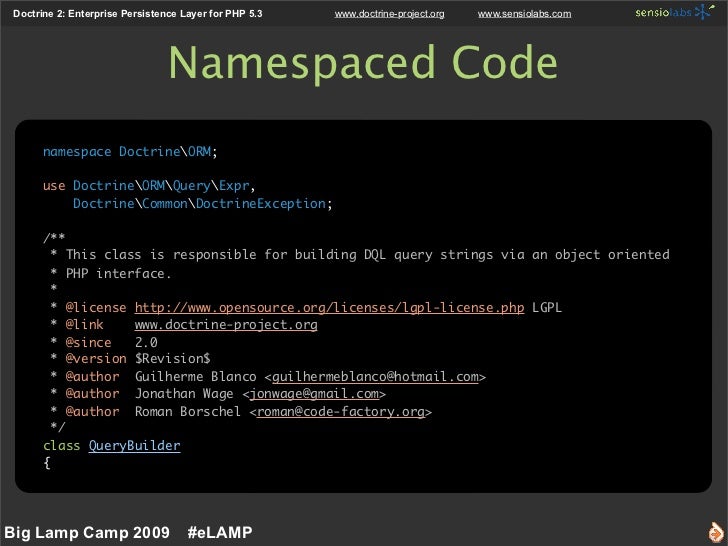Click the 'Doctrine\ORM\Query\Expr' use statement
This screenshot has width=728, height=546.
161,186
